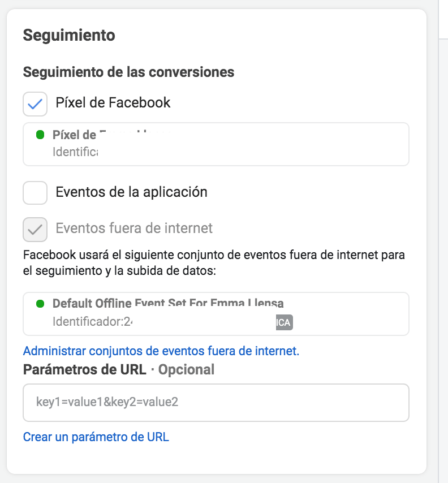Uncheck the Píxel de Facebook checkbox
The image size is (448, 483).
(35, 104)
